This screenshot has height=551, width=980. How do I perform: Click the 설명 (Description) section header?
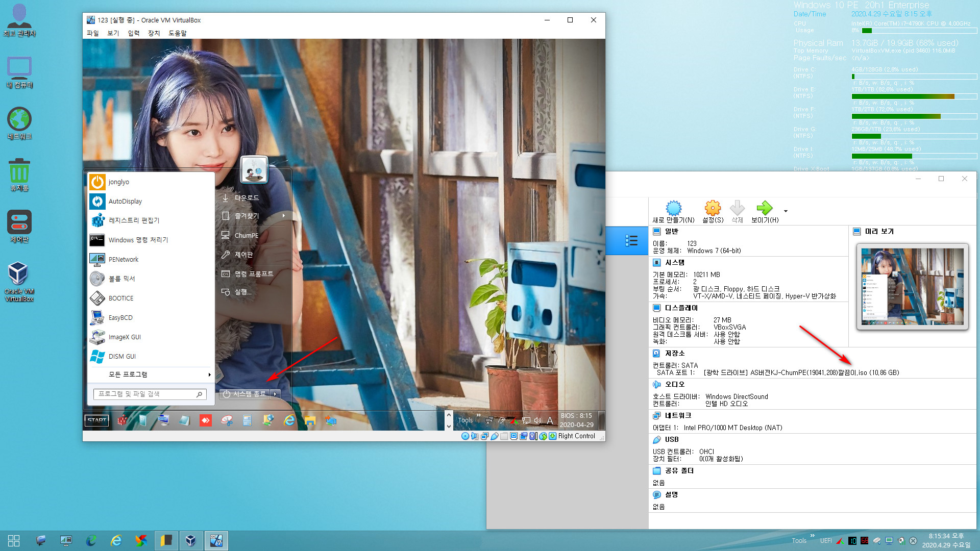click(671, 494)
